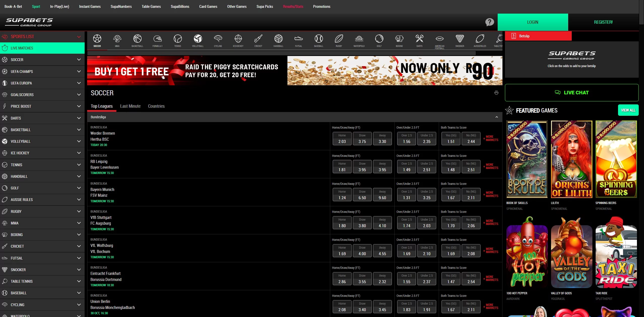Select the Golf ball icon
The height and width of the screenshot is (317, 644).
pyautogui.click(x=379, y=39)
